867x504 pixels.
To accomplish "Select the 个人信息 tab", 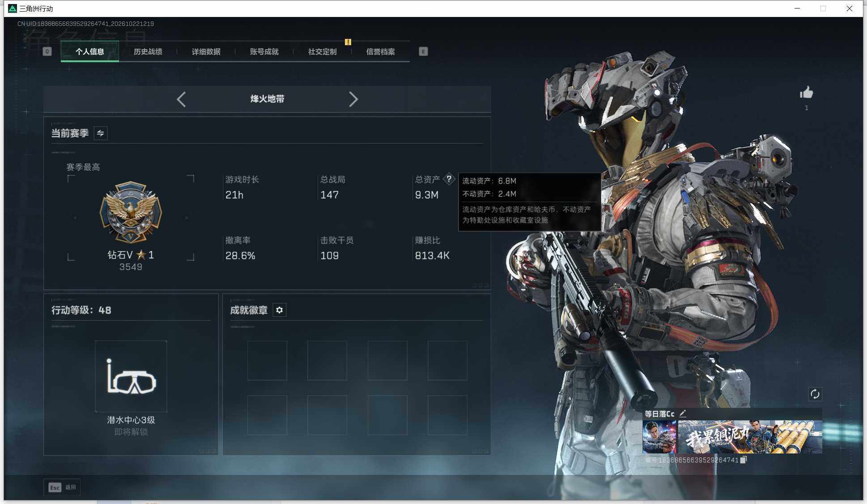I will pos(90,51).
